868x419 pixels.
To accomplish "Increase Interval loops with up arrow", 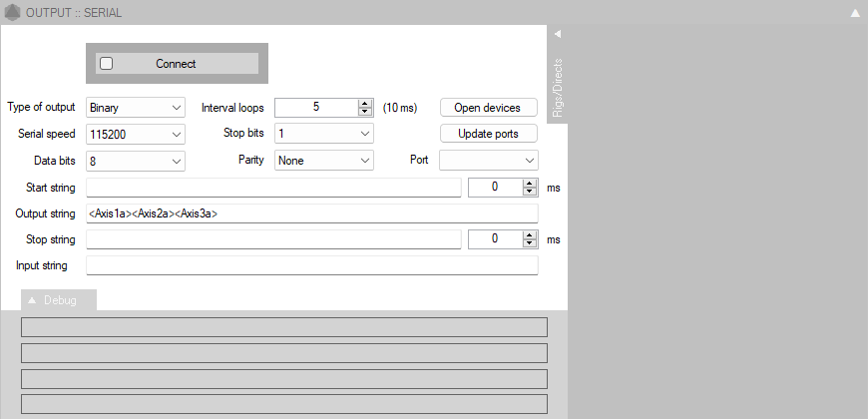I will (365, 103).
